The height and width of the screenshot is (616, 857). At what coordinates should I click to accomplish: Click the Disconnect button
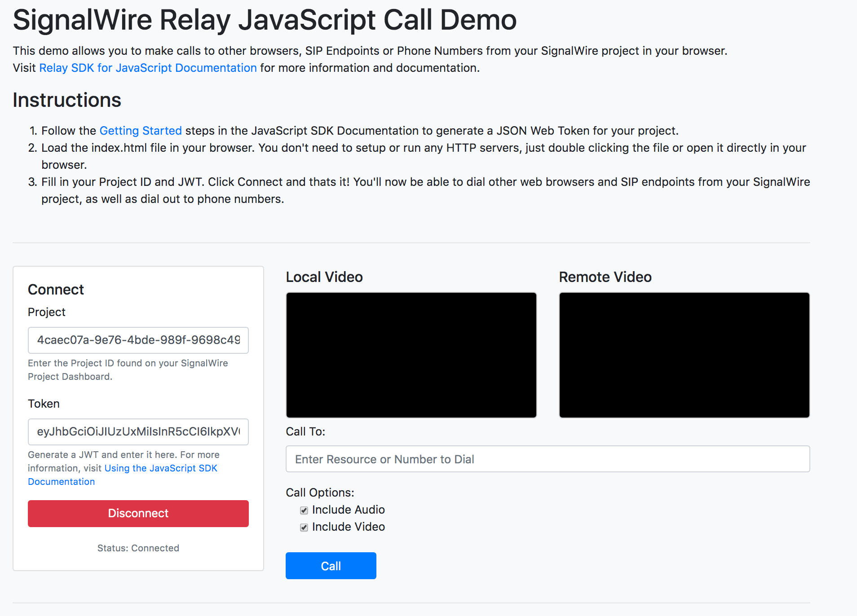pyautogui.click(x=138, y=513)
